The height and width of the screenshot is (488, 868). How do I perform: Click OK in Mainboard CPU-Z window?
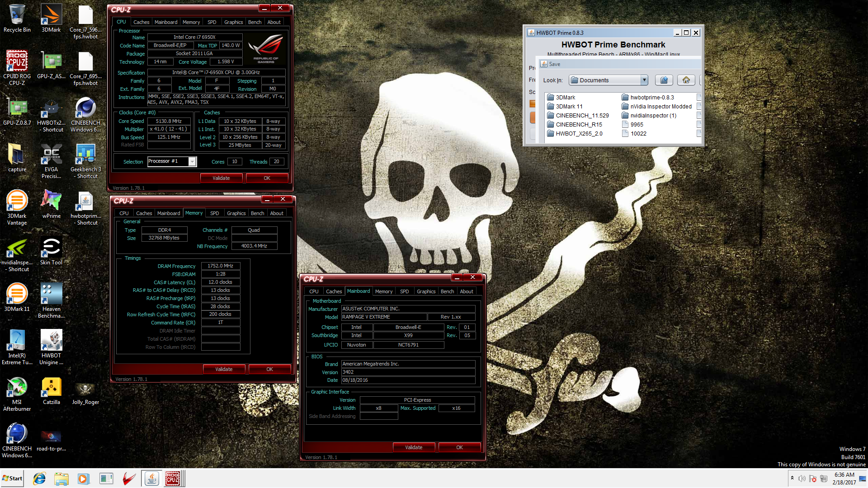(459, 447)
